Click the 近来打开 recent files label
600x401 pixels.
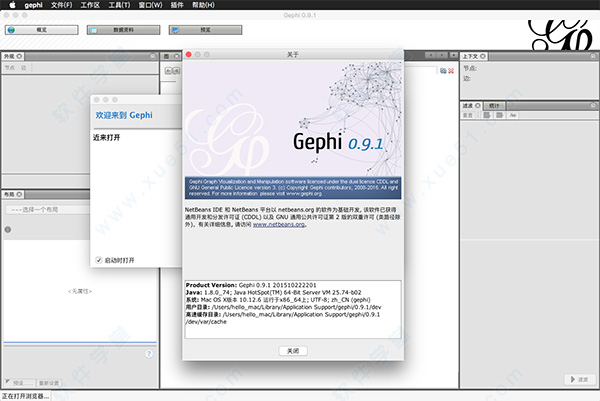pos(106,137)
